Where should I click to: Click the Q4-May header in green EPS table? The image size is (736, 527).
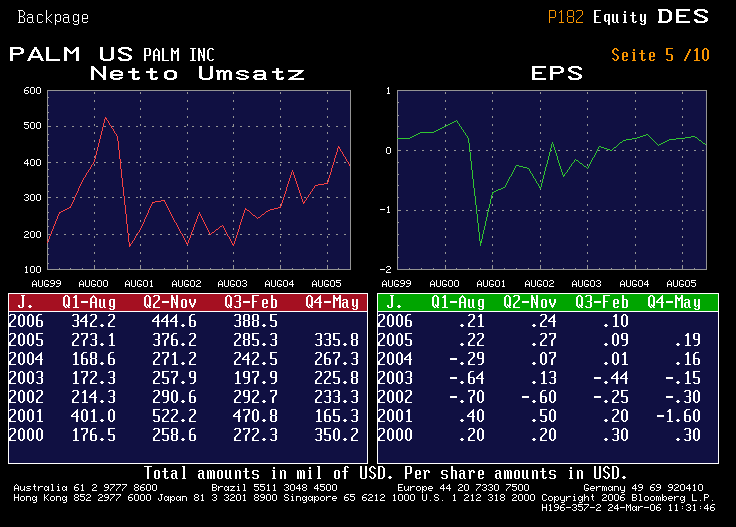point(674,303)
